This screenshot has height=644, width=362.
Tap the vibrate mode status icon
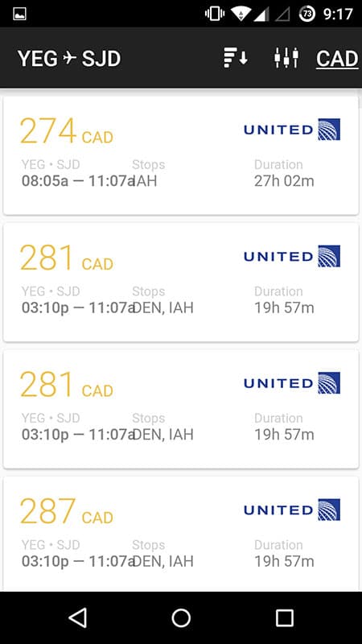pos(215,14)
